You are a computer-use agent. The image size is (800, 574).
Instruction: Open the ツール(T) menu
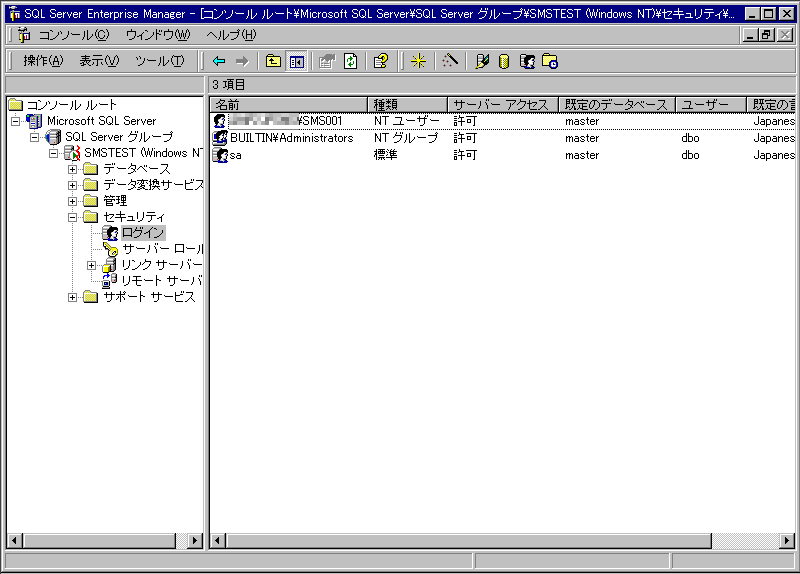coord(159,61)
